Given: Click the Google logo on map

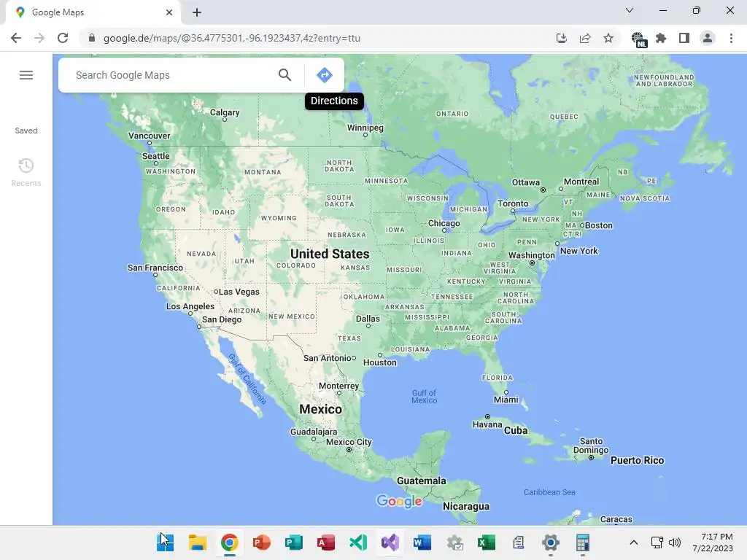Looking at the screenshot, I should pyautogui.click(x=399, y=501).
